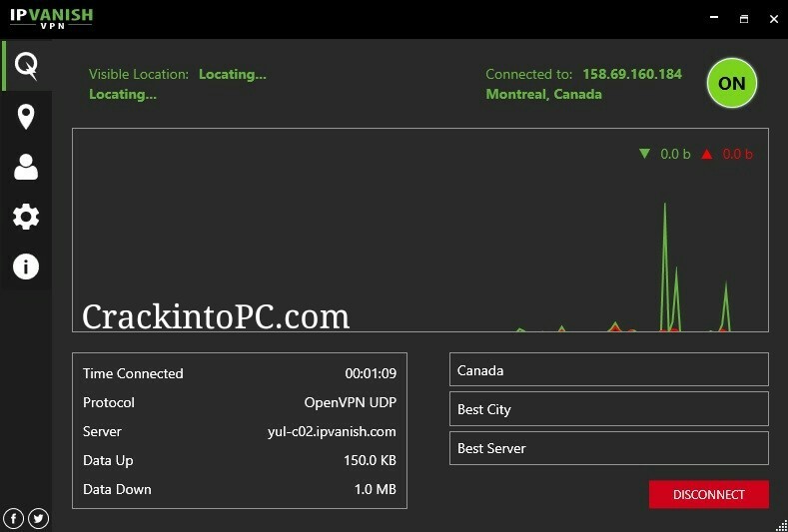The width and height of the screenshot is (788, 532).
Task: Click the IPVanish VPN logo
Action: (51, 19)
